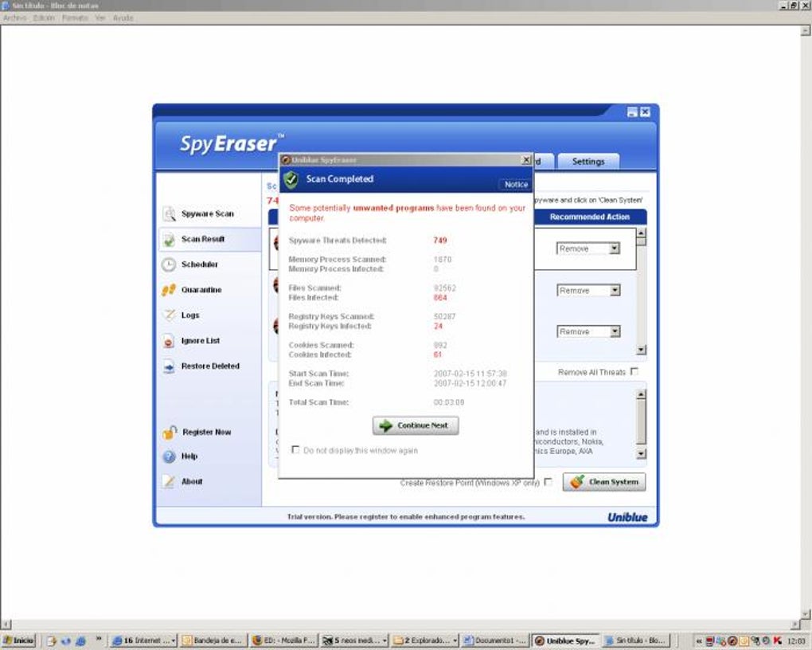
Task: Click the Continue Next button
Action: (x=416, y=425)
